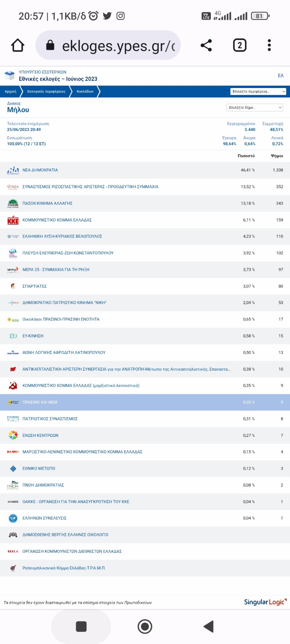Image resolution: width=290 pixels, height=644 pixels.
Task: Click the Ελληνική Λύση party logo
Action: 13,236
